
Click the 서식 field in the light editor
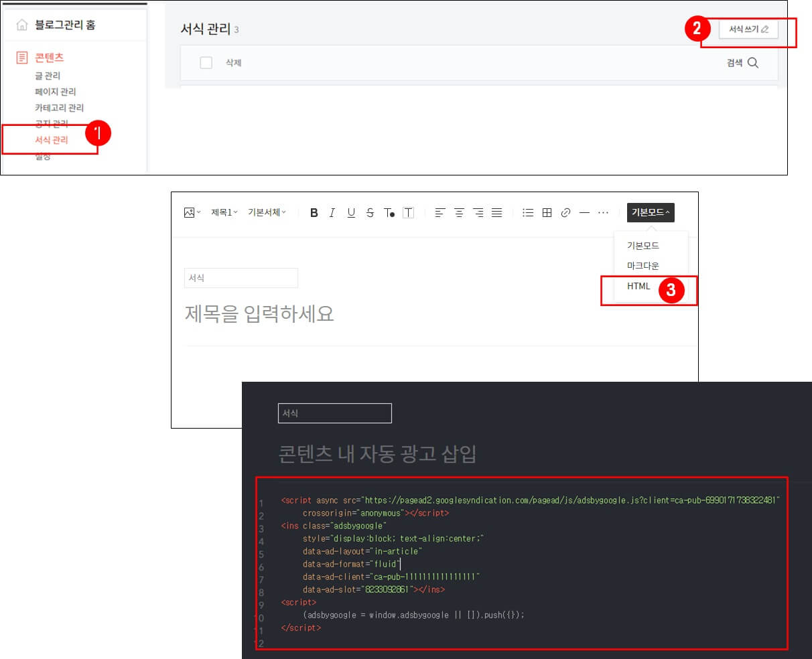[x=241, y=278]
